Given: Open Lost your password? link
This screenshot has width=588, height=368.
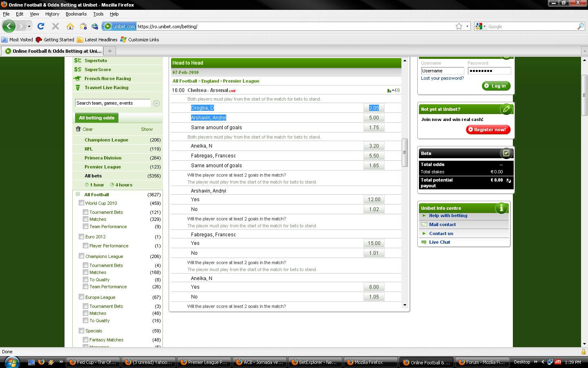Looking at the screenshot, I should (442, 78).
